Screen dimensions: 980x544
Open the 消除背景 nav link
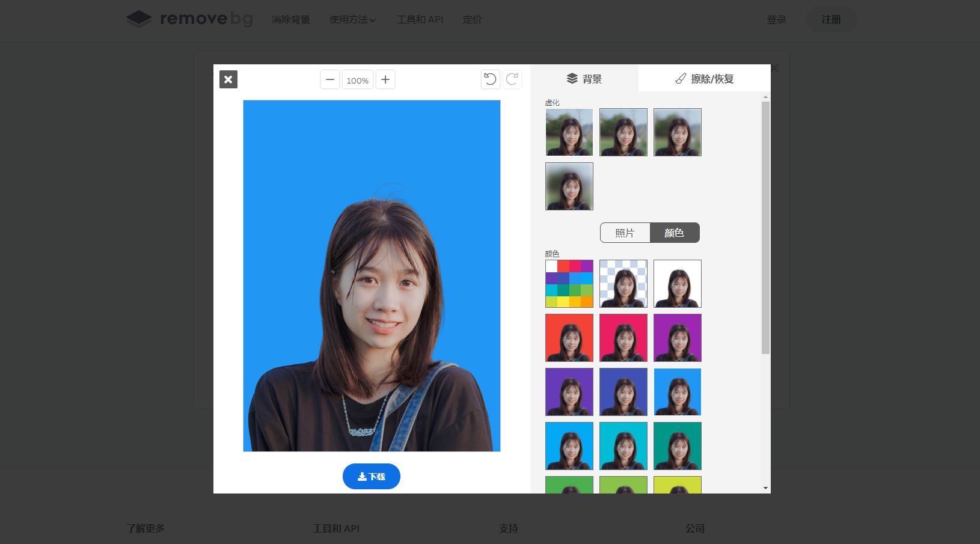point(291,20)
